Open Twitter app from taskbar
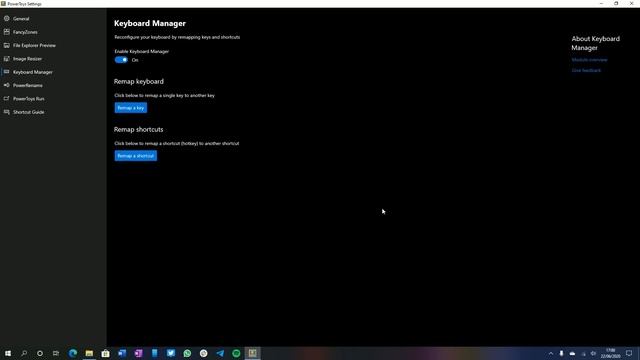The height and width of the screenshot is (360, 640). [x=171, y=353]
